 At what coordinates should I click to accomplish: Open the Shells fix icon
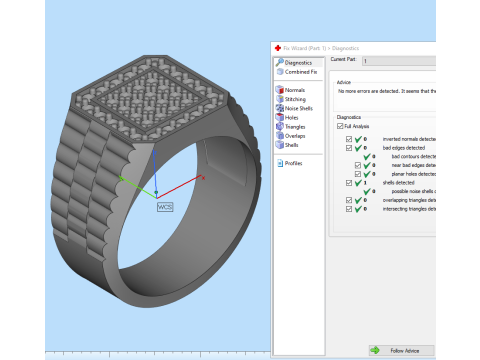(279, 145)
